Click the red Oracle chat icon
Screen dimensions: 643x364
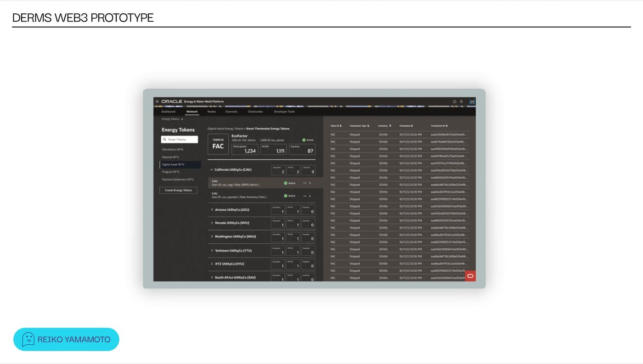click(x=470, y=276)
